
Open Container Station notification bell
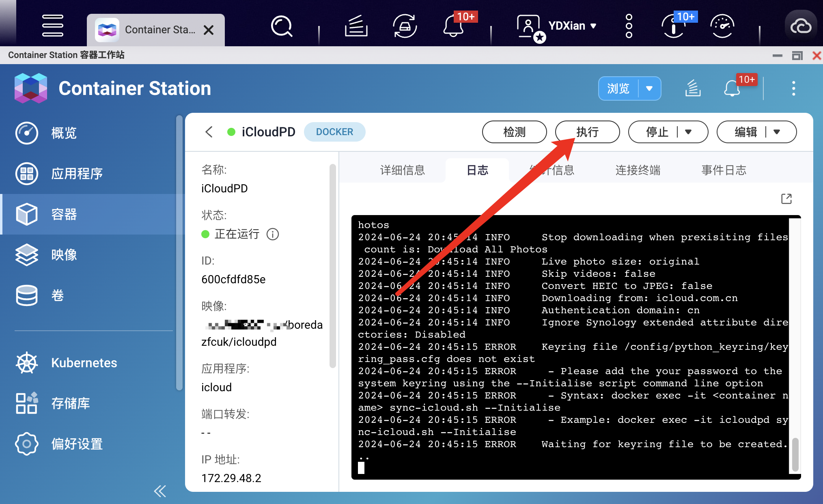click(x=732, y=88)
